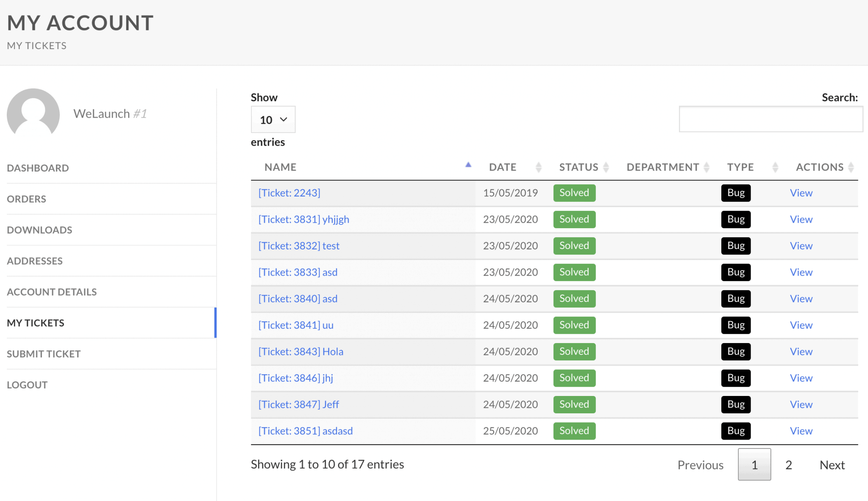The height and width of the screenshot is (501, 868).
Task: Sort table by Status column arrows
Action: pos(606,167)
